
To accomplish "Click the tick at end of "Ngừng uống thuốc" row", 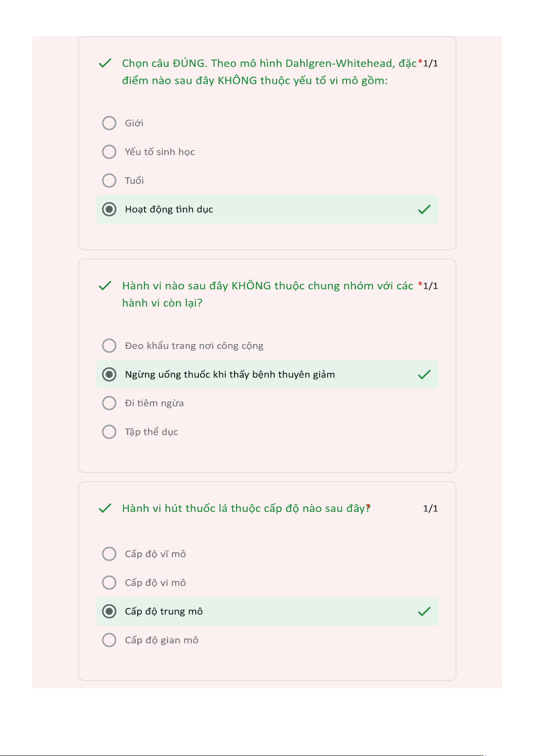I will [x=424, y=375].
